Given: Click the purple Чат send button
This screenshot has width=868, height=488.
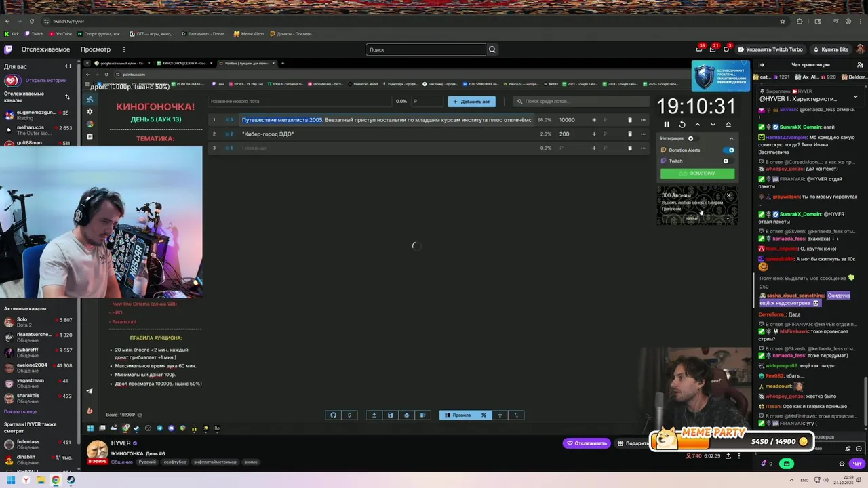Looking at the screenshot, I should tap(857, 464).
